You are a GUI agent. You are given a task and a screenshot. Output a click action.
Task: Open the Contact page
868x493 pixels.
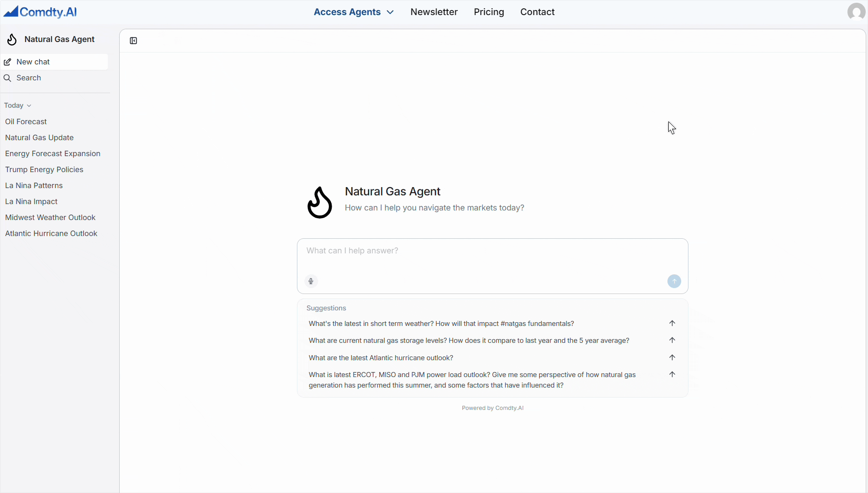[537, 12]
